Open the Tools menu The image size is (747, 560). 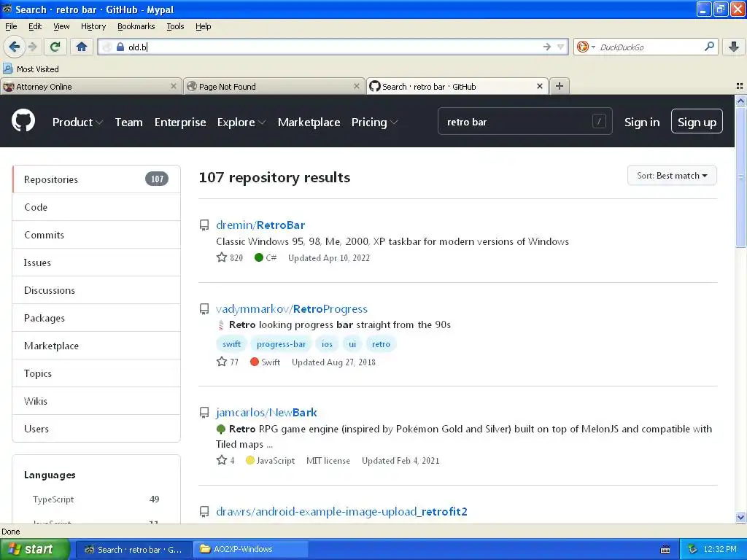click(175, 26)
